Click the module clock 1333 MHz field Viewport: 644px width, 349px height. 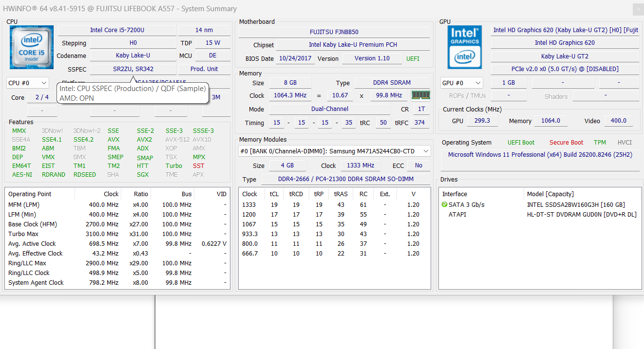[360, 165]
